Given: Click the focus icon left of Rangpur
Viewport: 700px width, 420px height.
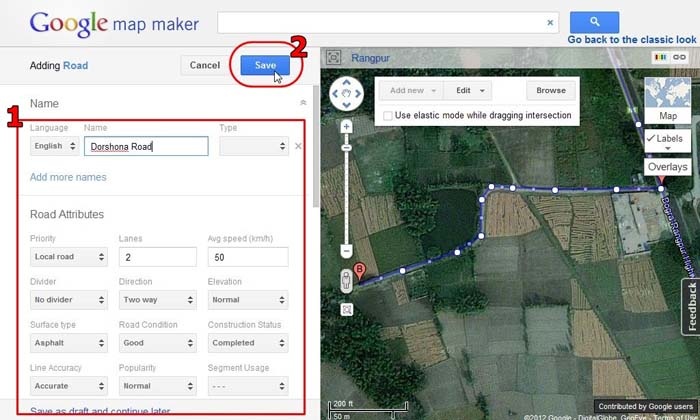Looking at the screenshot, I should 333,58.
